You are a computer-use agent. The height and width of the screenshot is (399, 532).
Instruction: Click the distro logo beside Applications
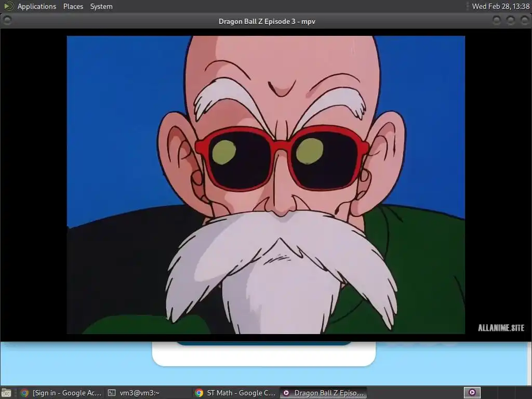pyautogui.click(x=8, y=6)
